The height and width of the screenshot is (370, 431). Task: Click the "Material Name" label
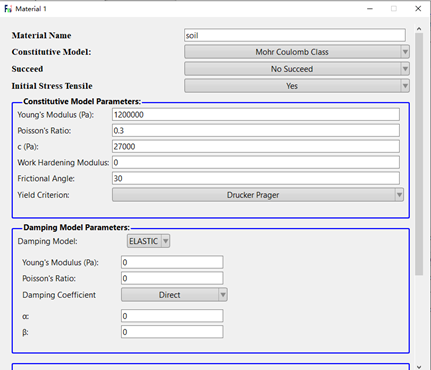[x=41, y=35]
